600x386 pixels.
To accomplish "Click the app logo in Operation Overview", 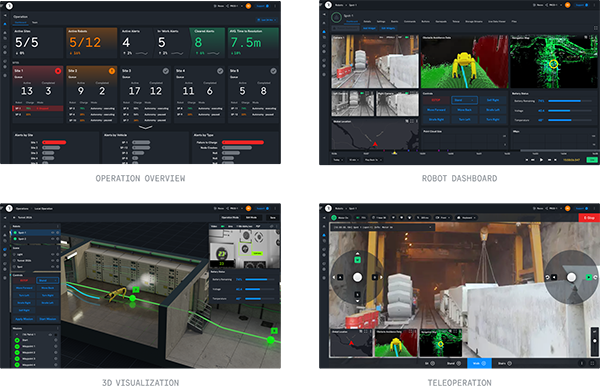I will (x=9, y=6).
